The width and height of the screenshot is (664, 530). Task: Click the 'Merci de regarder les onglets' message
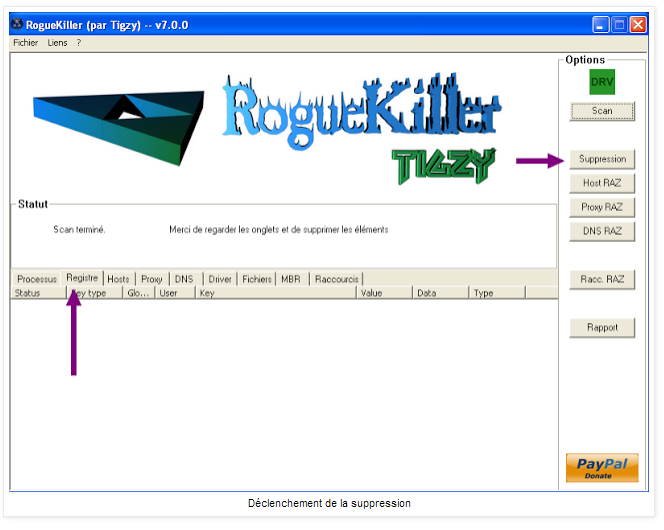279,229
